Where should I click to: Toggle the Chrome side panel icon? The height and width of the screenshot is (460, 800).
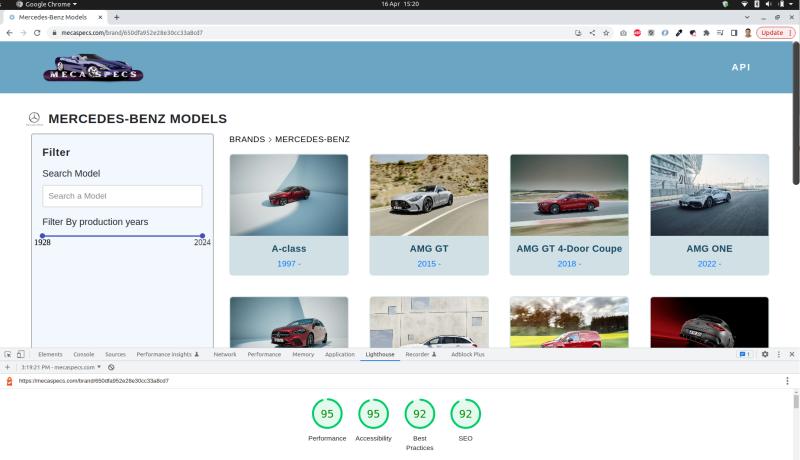pos(734,33)
